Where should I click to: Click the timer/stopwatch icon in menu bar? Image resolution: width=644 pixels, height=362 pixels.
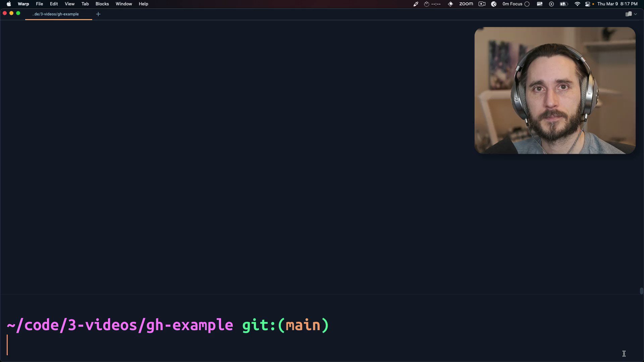(x=426, y=4)
